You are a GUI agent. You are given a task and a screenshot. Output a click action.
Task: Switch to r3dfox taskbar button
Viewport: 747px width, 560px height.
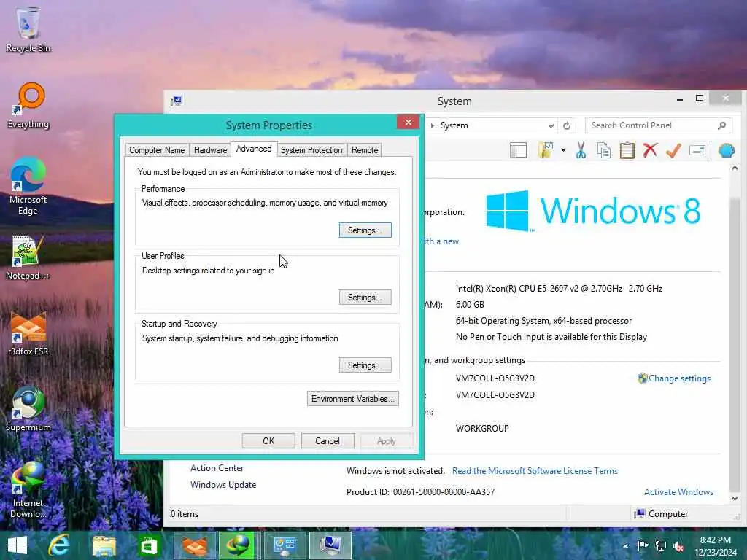pyautogui.click(x=194, y=545)
